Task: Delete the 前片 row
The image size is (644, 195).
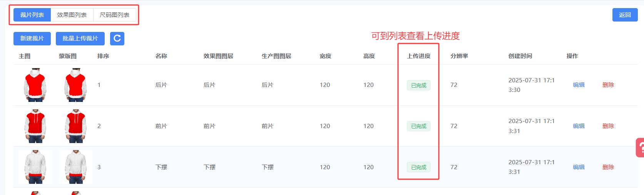Action: [x=608, y=126]
